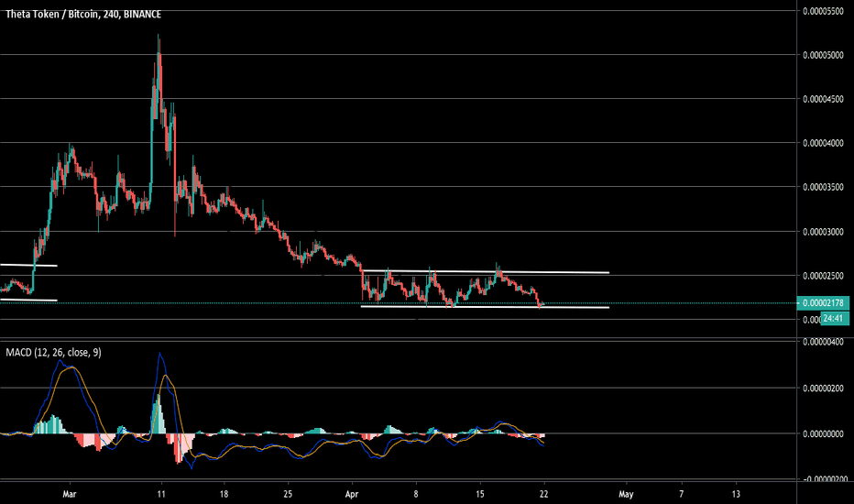
Task: Click the 15 date label on time axis
Action: tap(480, 494)
